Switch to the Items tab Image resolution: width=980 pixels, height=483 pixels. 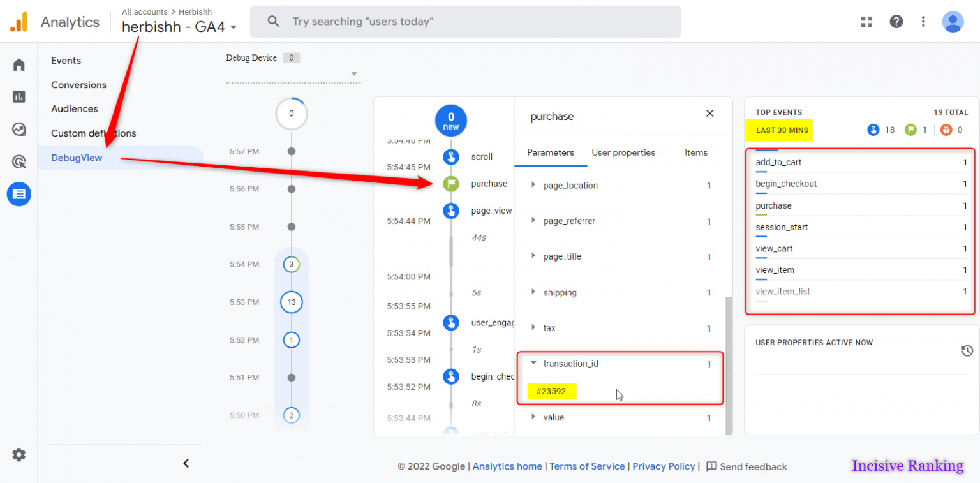(x=695, y=152)
